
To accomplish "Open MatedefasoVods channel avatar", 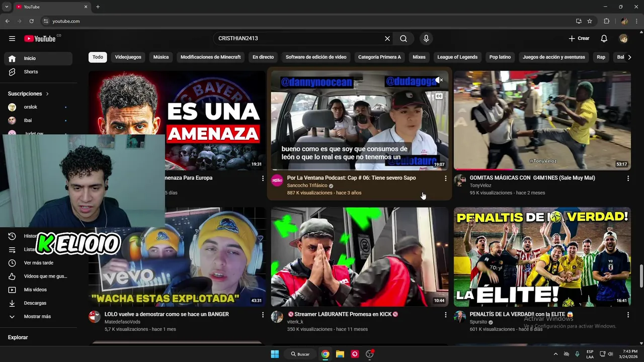I will coord(95,317).
